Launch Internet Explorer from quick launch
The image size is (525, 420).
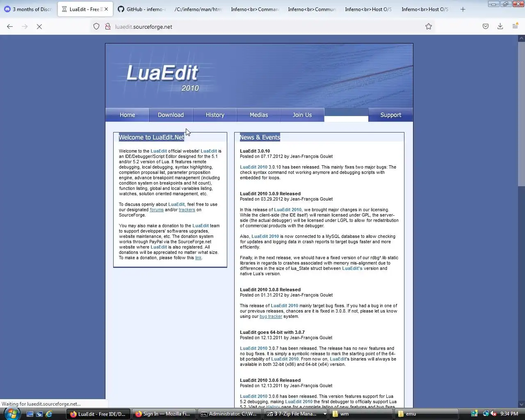click(x=49, y=414)
